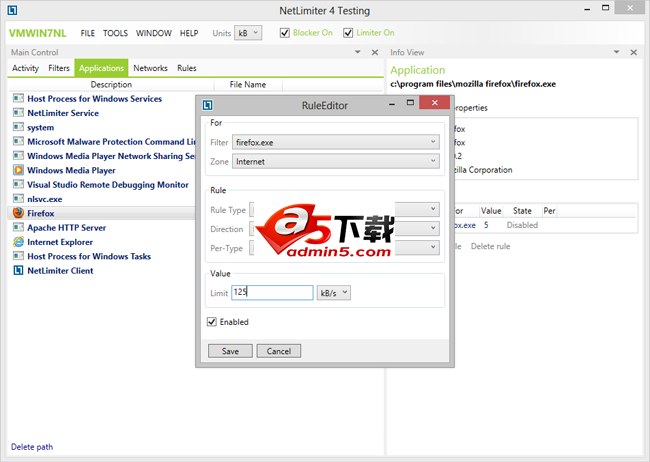Click the VMWIN7NL host name
Image resolution: width=650 pixels, height=462 pixels.
pos(37,33)
